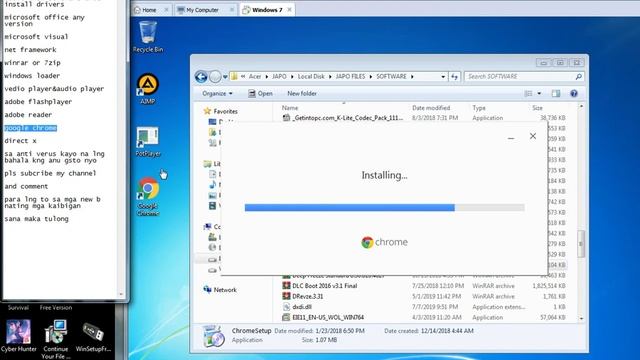Expand breadcrumb arrow after Acer
Viewport: 640px width, 360px height.
point(267,77)
